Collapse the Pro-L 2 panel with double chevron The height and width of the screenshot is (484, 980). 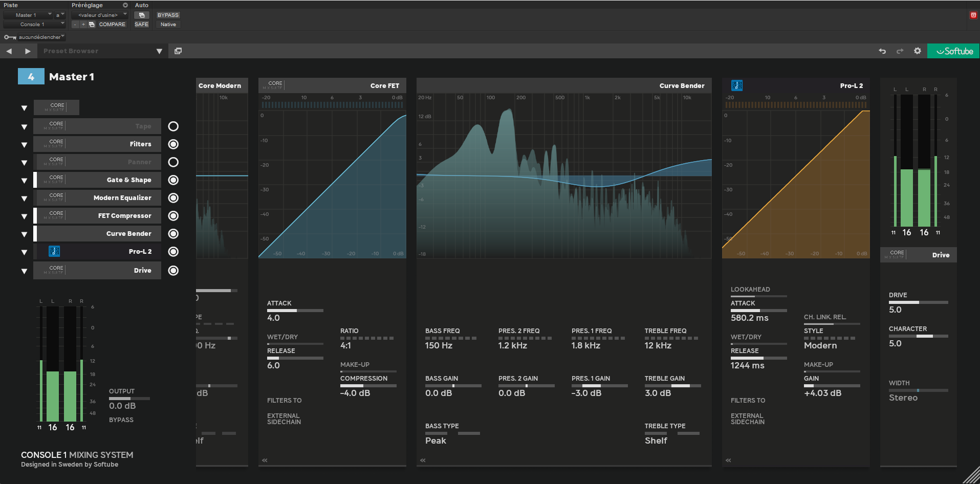tap(728, 460)
